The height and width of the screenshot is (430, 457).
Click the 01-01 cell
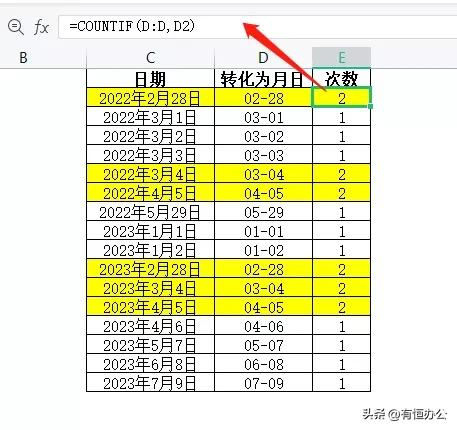pos(263,230)
